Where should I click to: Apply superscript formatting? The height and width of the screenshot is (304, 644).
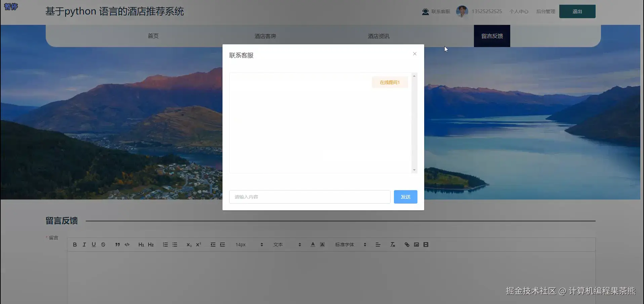point(199,245)
